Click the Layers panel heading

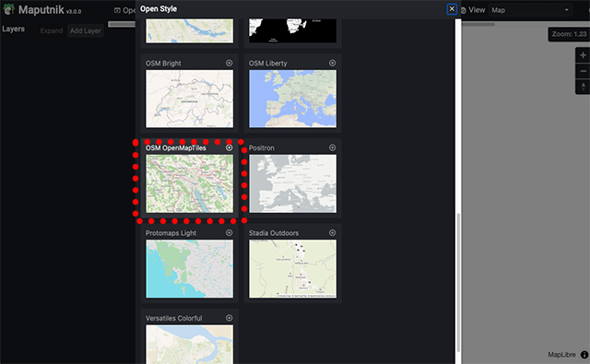coord(14,29)
